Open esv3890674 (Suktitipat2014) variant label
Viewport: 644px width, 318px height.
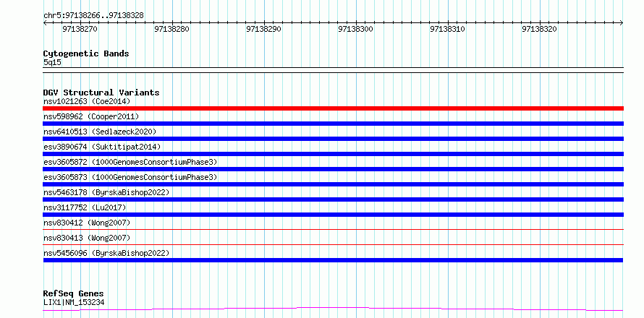click(x=102, y=147)
